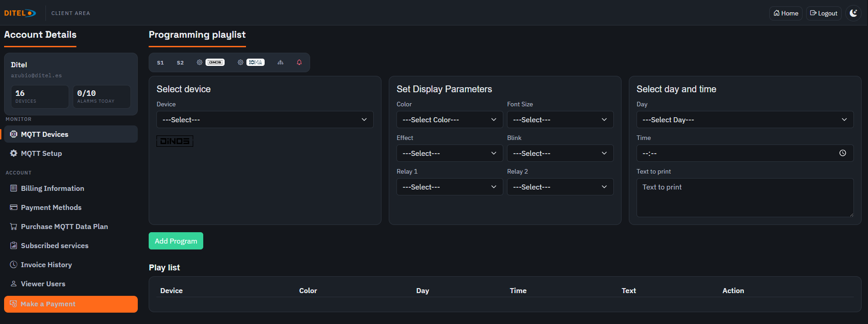The height and width of the screenshot is (324, 868).
Task: Select the IONA logo tab
Action: coord(256,62)
